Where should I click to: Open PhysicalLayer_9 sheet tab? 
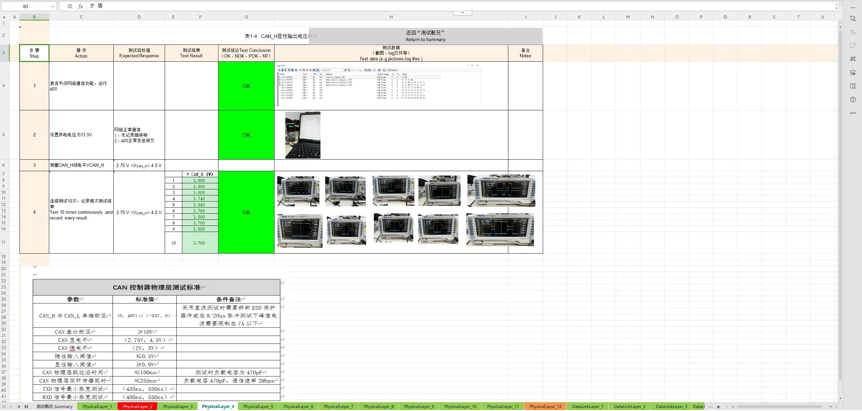[418, 407]
